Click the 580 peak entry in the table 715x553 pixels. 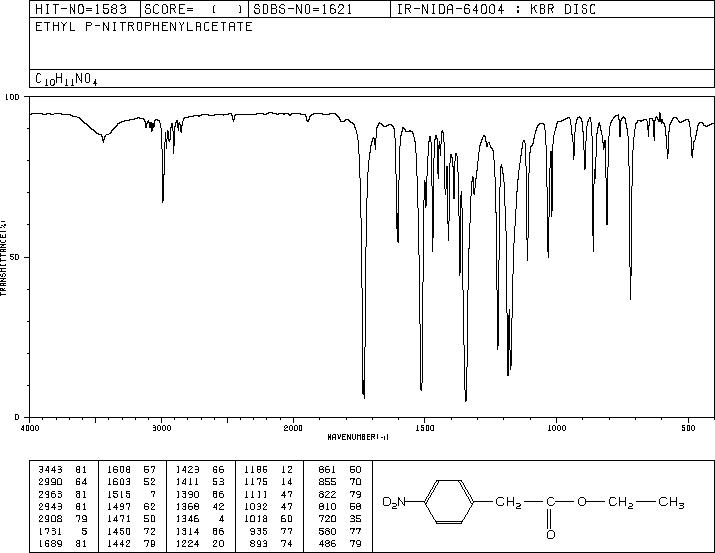click(x=340, y=532)
